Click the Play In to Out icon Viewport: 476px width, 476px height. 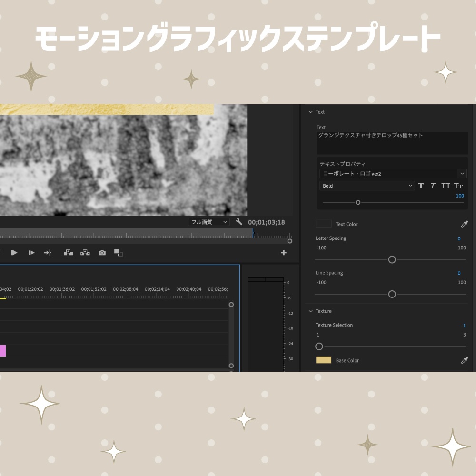pyautogui.click(x=48, y=253)
